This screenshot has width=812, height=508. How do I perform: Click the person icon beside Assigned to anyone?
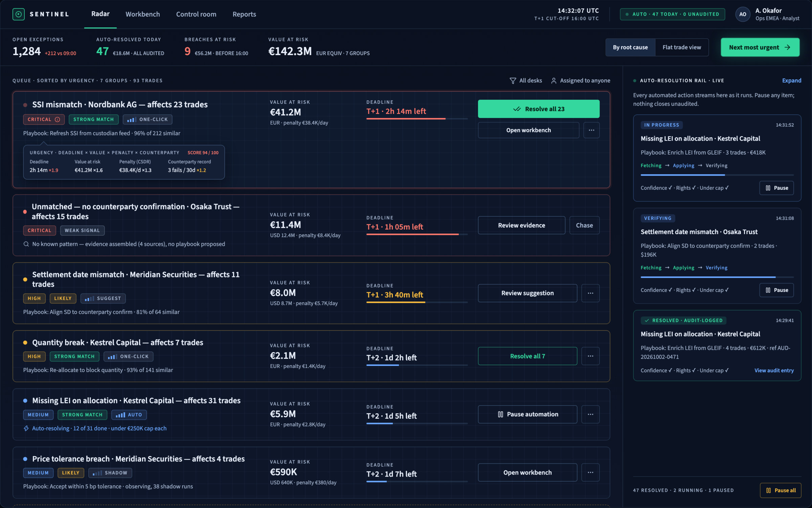tap(554, 81)
